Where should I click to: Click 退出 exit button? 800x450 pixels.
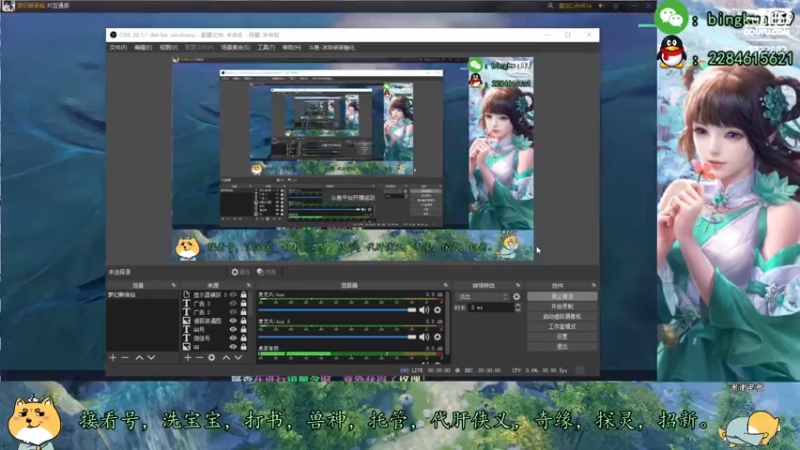point(562,346)
